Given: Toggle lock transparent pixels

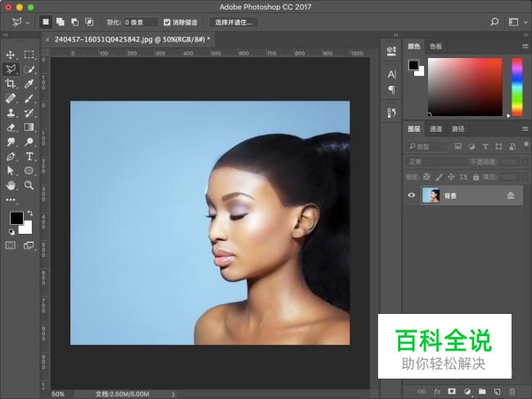Looking at the screenshot, I should (426, 177).
